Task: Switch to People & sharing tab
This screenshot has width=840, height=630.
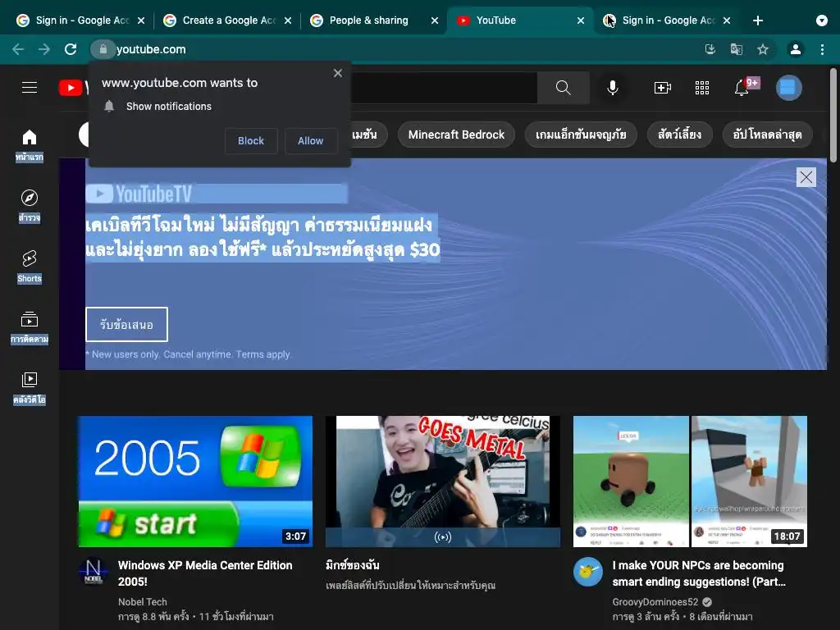Action: pos(374,21)
